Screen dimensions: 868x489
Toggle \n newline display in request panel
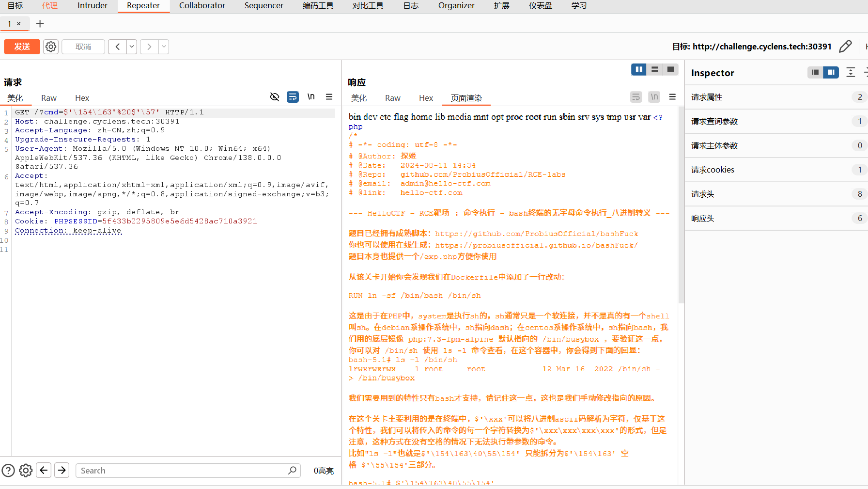[x=311, y=97]
